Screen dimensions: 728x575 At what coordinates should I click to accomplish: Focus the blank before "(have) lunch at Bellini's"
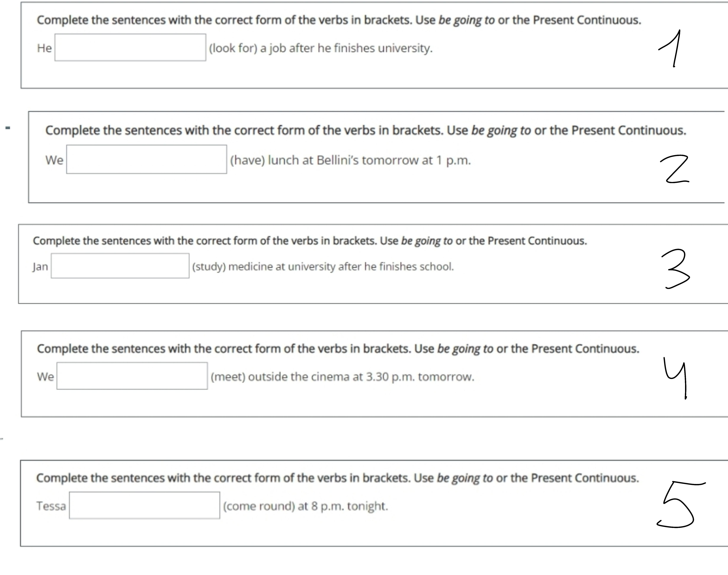pyautogui.click(x=146, y=160)
